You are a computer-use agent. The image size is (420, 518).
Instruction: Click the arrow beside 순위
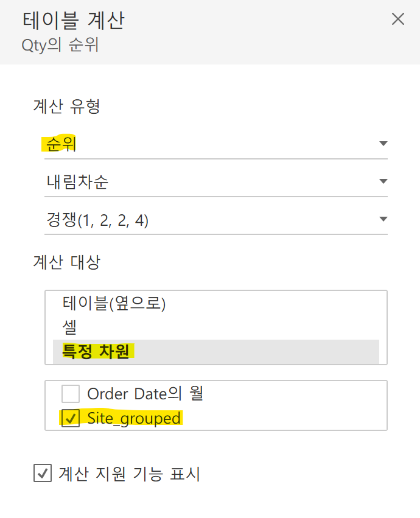383,144
